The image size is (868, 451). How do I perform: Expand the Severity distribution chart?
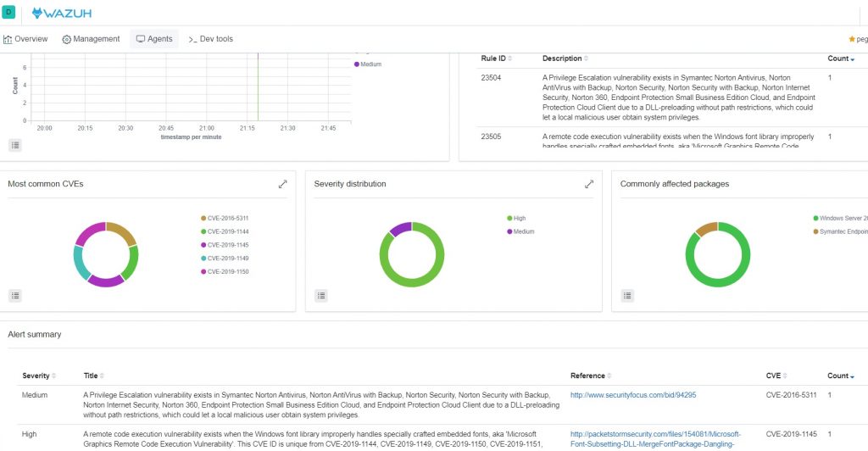(589, 184)
